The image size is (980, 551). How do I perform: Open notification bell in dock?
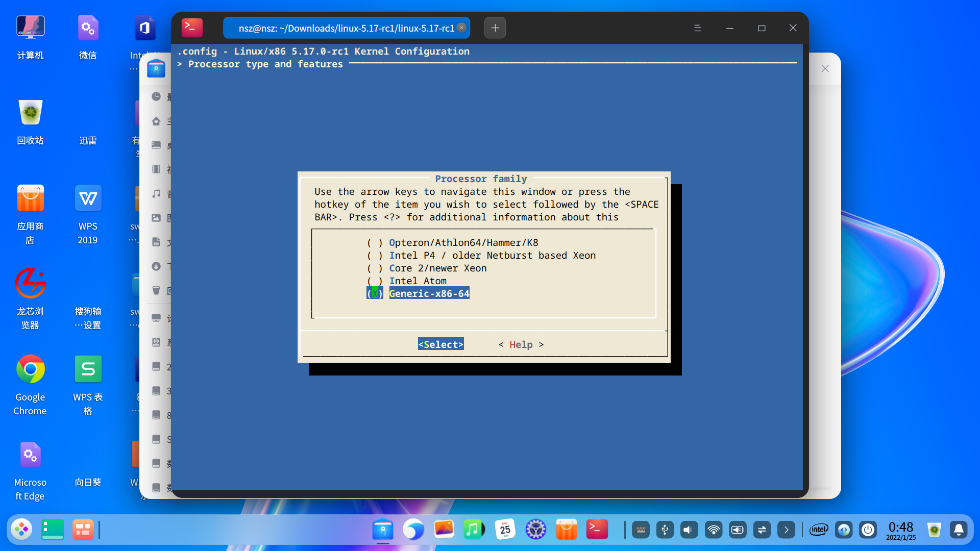tap(959, 530)
